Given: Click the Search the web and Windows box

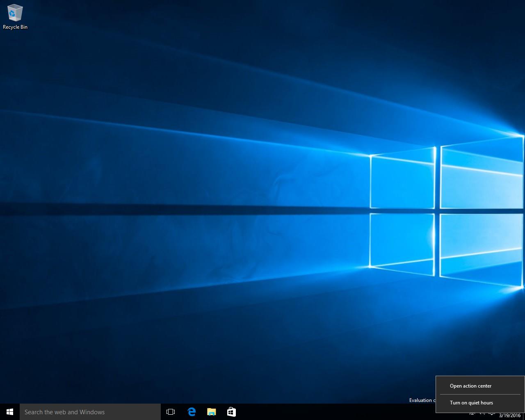Looking at the screenshot, I should point(90,412).
